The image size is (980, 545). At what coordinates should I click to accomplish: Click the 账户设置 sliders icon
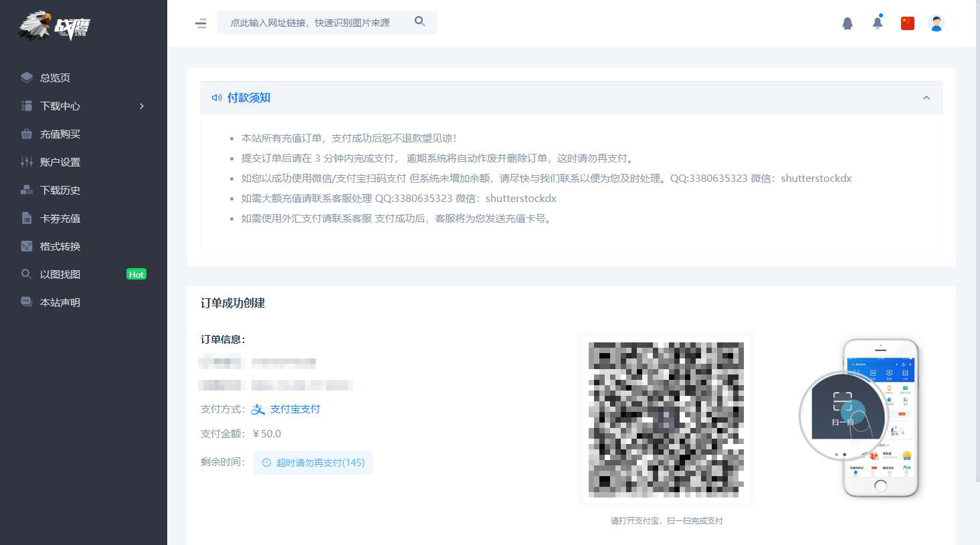pos(27,162)
